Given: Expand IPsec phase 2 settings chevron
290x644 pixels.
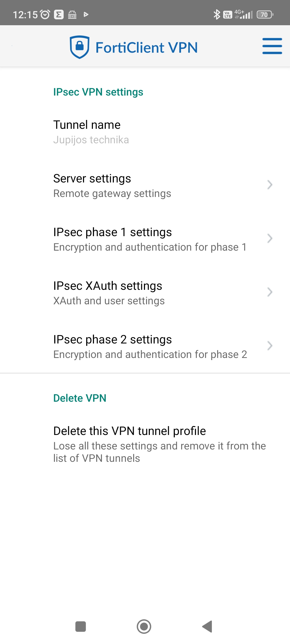Looking at the screenshot, I should (270, 346).
